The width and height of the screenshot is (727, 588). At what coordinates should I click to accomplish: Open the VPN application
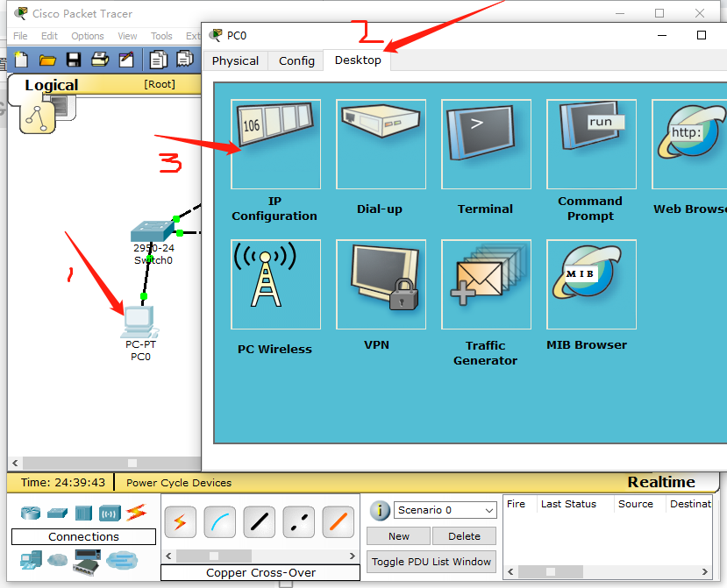tap(381, 284)
